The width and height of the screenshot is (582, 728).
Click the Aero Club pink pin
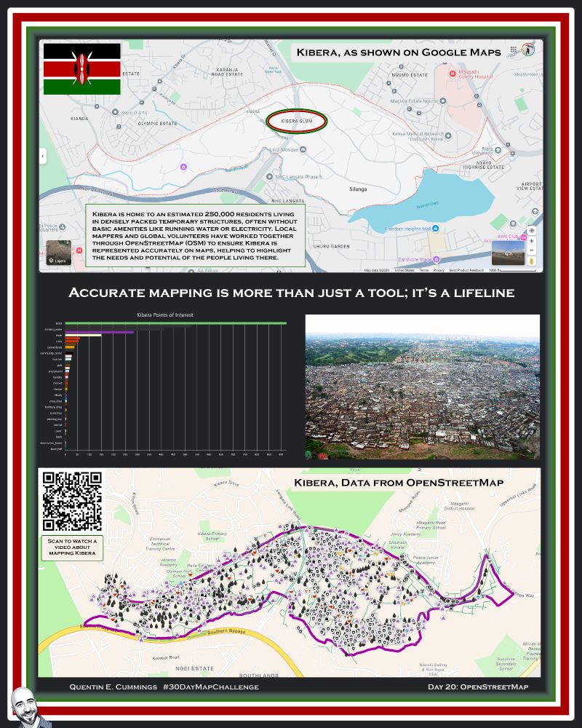[524, 237]
